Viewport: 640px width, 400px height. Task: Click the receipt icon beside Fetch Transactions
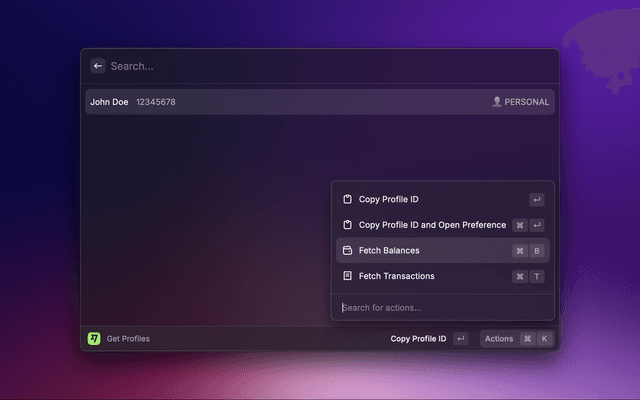[x=347, y=276]
